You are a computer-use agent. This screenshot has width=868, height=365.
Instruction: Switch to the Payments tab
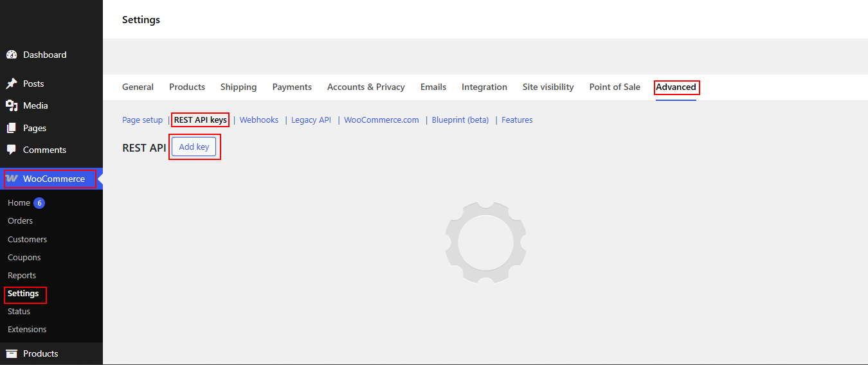[x=292, y=87]
